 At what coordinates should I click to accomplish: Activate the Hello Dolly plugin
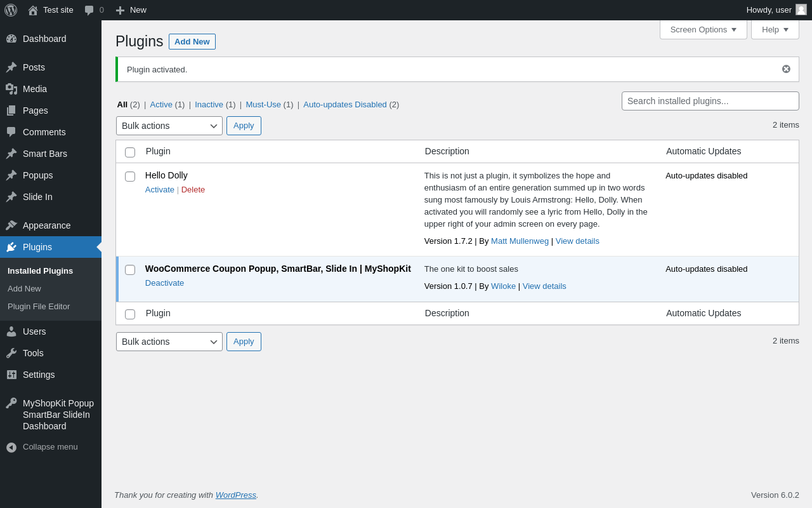tap(160, 189)
